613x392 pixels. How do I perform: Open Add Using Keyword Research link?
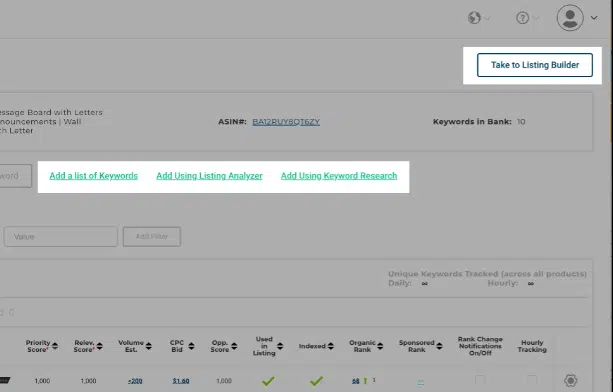(x=339, y=176)
